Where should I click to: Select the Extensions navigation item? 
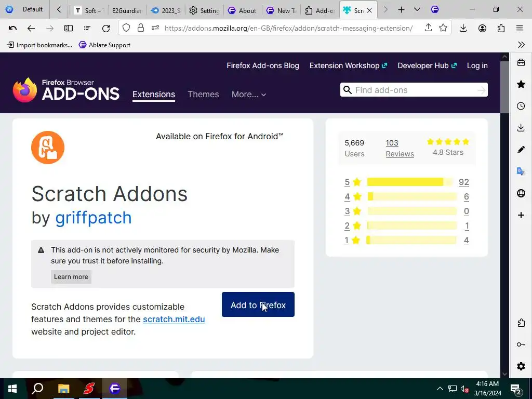click(154, 95)
